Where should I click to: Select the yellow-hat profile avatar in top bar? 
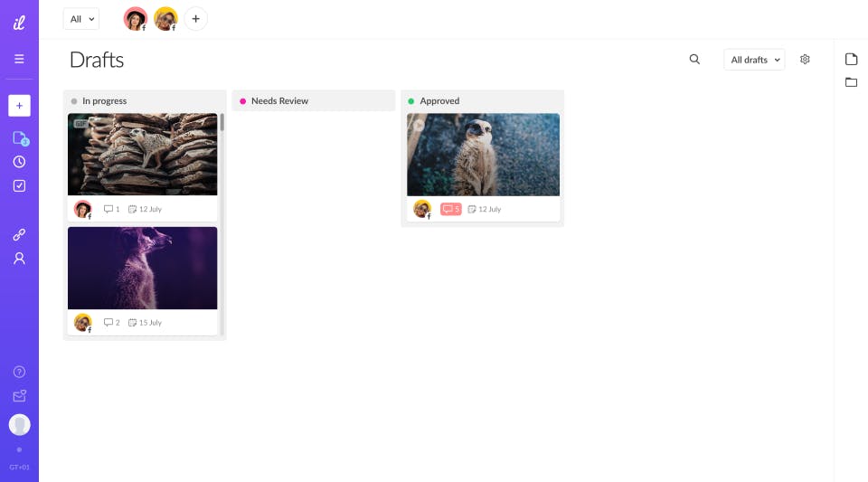coord(165,19)
